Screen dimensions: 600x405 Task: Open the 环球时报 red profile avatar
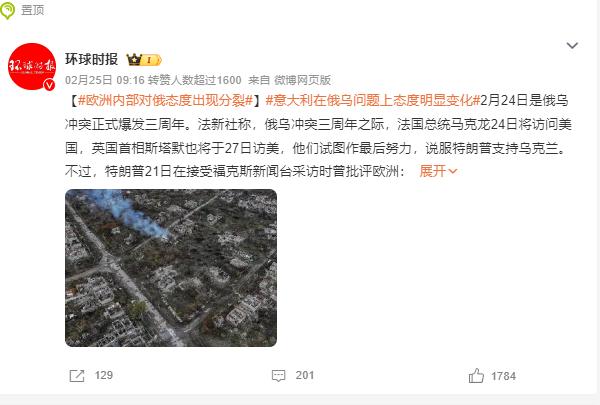click(32, 66)
